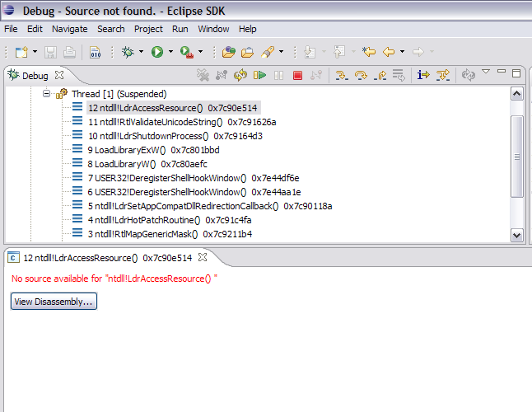Select frame 11 ntdll!RtlValidateUnicodeString()
Image resolution: width=532 pixels, height=412 pixels.
point(182,122)
